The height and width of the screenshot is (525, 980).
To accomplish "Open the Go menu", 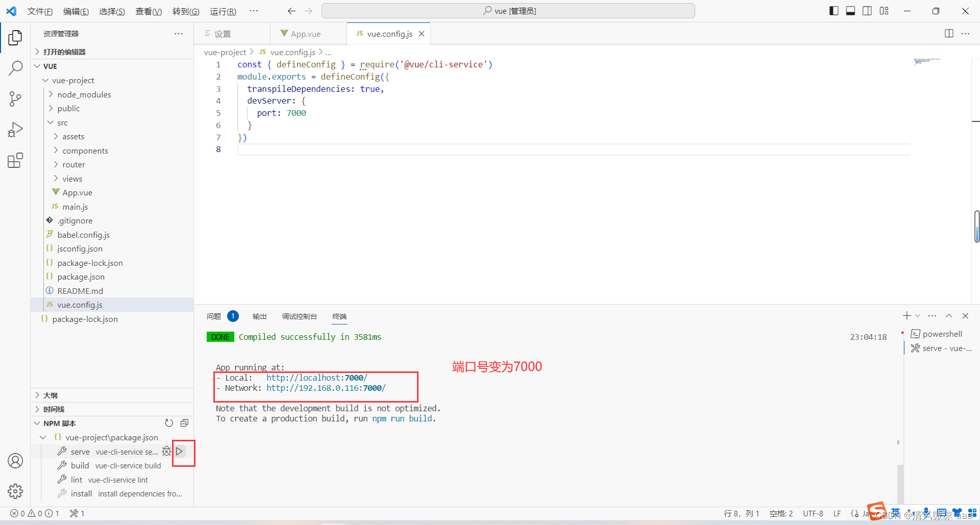I will 186,11.
